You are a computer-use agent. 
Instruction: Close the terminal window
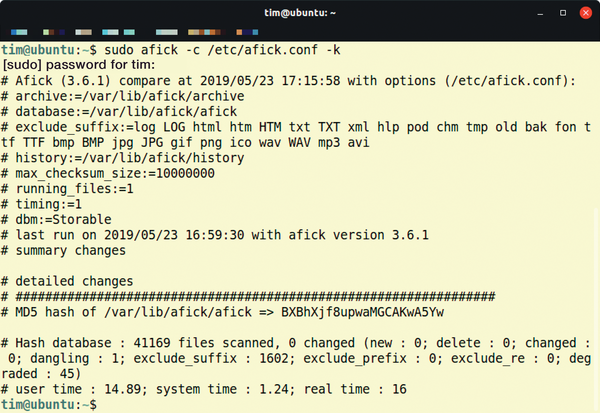click(x=582, y=12)
